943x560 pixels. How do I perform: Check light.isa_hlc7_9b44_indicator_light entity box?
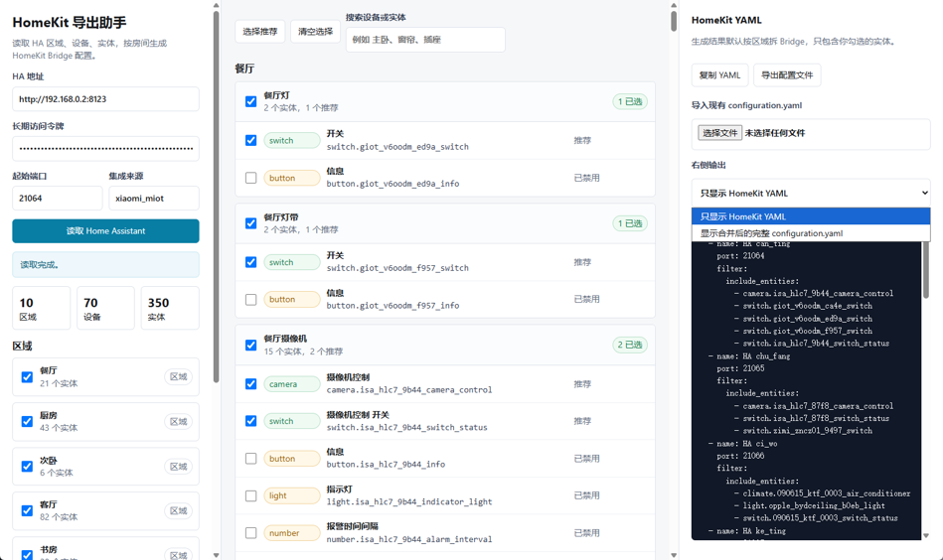(x=250, y=495)
